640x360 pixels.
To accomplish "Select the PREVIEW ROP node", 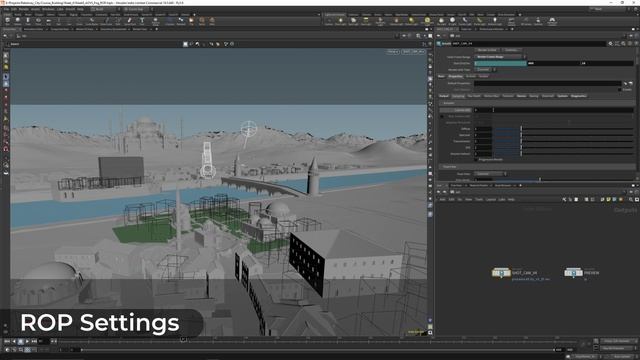I will pyautogui.click(x=573, y=272).
